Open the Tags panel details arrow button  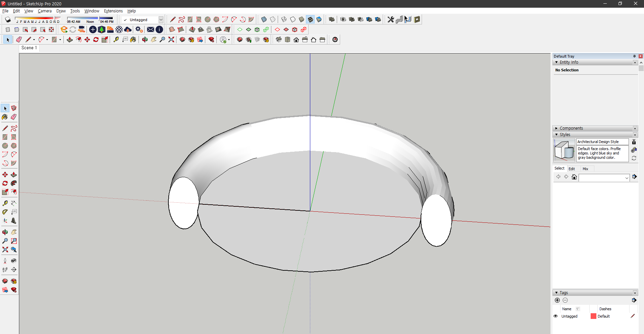(x=634, y=300)
